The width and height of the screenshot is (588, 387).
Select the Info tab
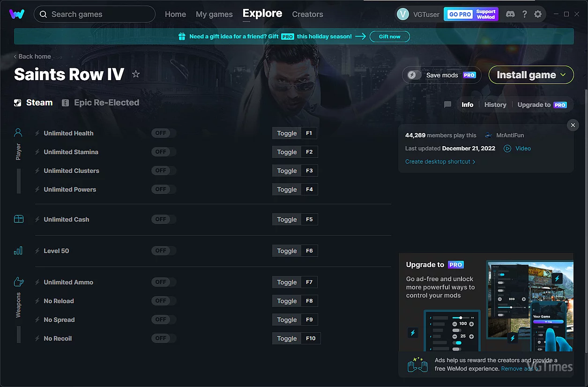[468, 104]
